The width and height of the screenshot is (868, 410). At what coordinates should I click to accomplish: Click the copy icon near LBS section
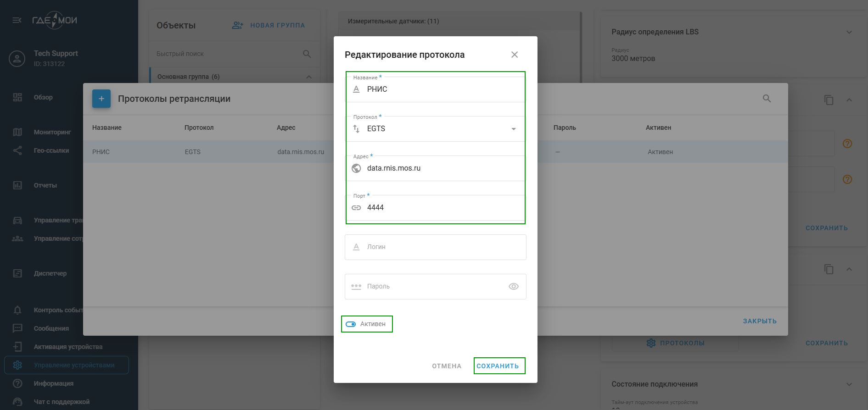coord(829,100)
